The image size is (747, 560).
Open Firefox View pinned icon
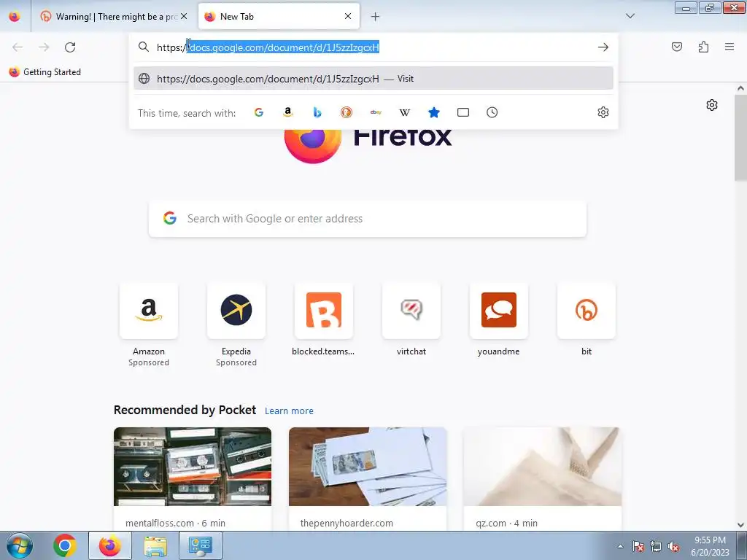[15, 16]
